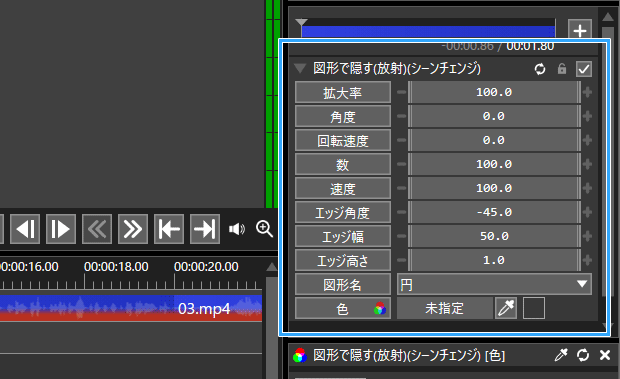Click the 00:00:20.00 mark on timeline ruler
Viewport: 620px width, 379px height.
(206, 267)
